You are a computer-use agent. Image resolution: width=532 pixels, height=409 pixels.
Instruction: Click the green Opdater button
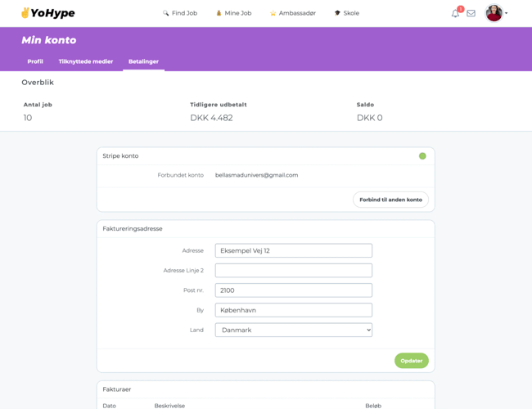(411, 361)
